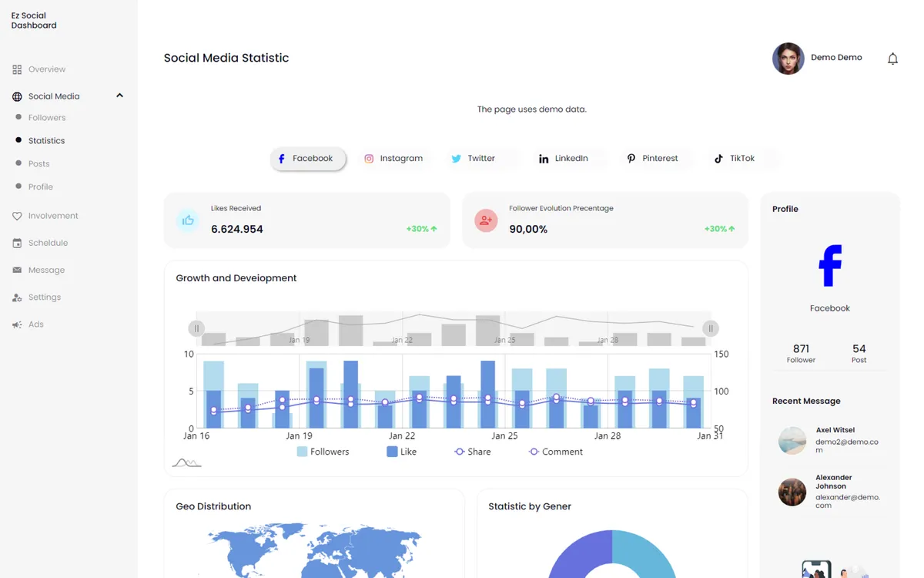Viewport: 924px width, 578px height.
Task: Click the Message envelope icon
Action: coord(17,271)
